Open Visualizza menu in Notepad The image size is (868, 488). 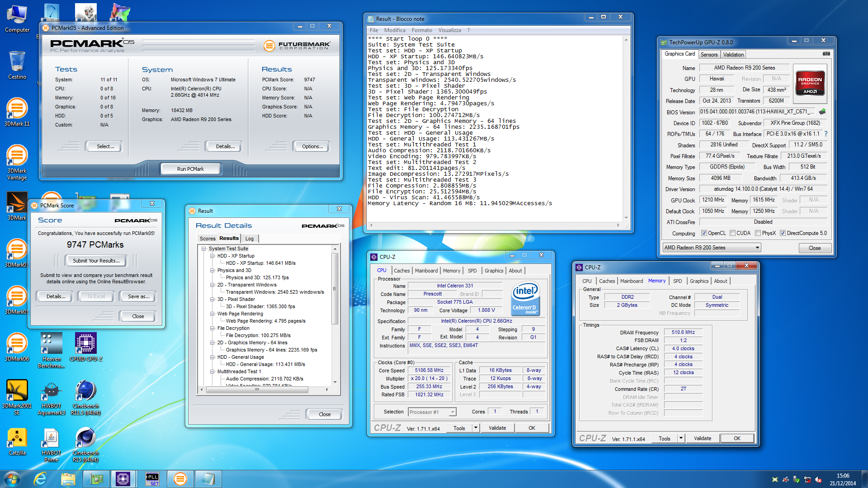[449, 30]
